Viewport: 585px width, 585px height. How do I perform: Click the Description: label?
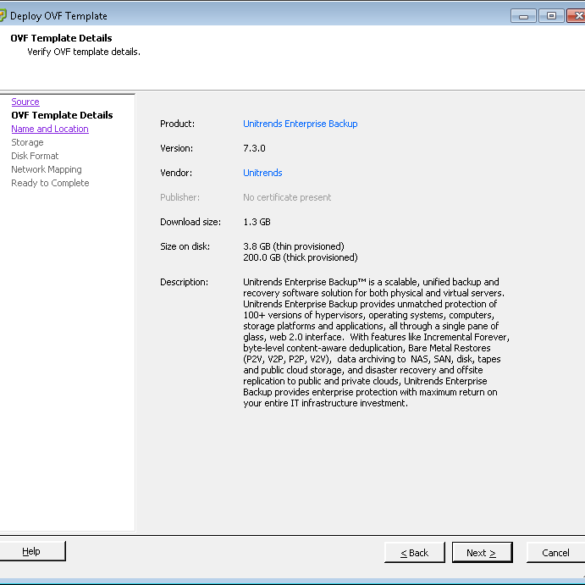coord(184,282)
